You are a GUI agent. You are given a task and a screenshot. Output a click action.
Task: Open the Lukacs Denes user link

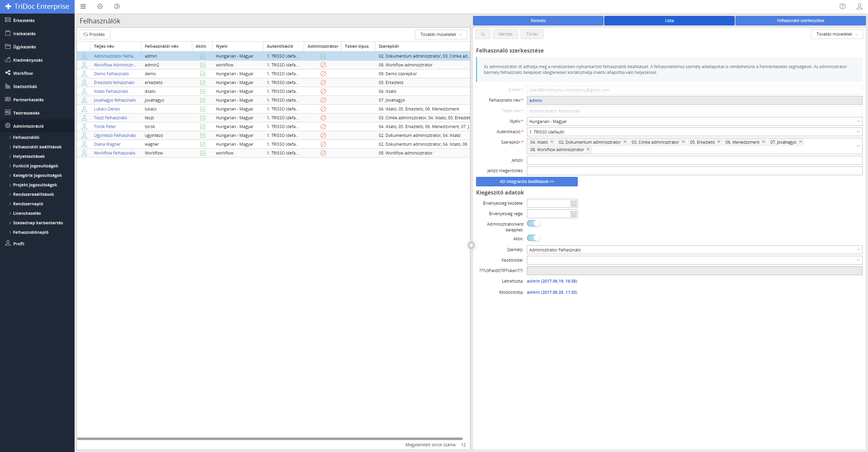(107, 109)
